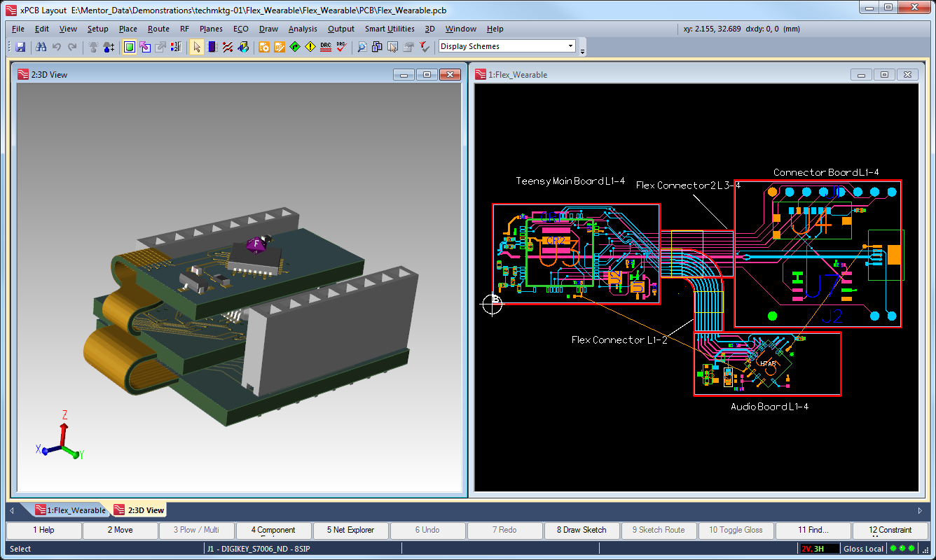Open the Display Schemes dropdown
Image resolution: width=936 pixels, height=560 pixels.
click(570, 46)
